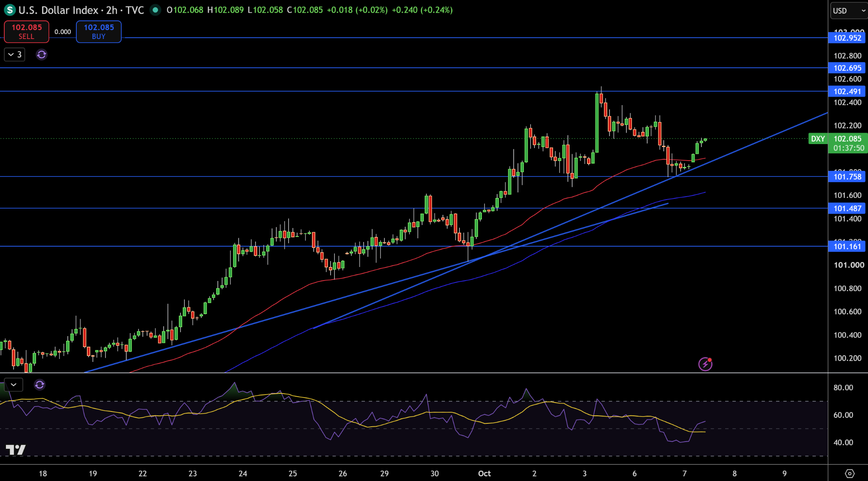This screenshot has width=868, height=481.
Task: Click the DXY symbol tag on price axis
Action: click(x=818, y=139)
